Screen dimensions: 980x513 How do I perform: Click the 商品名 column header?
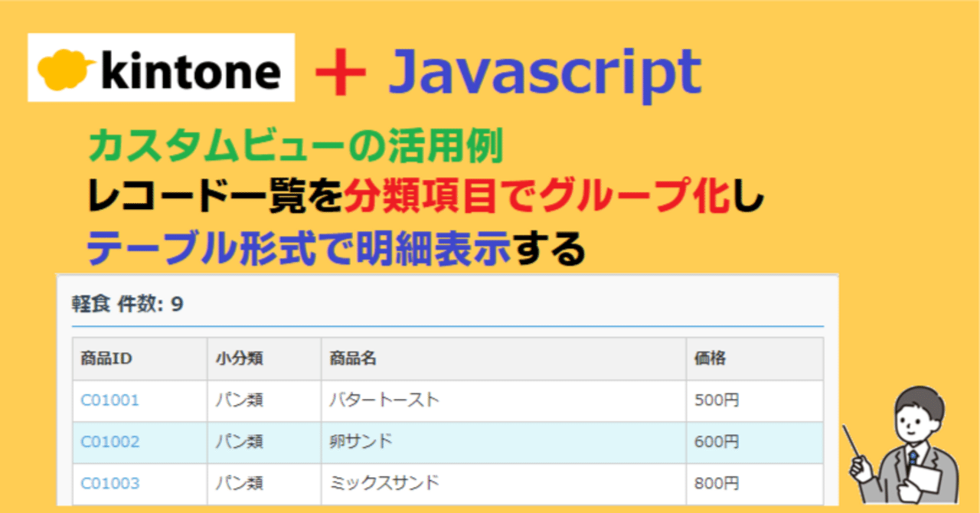point(504,358)
